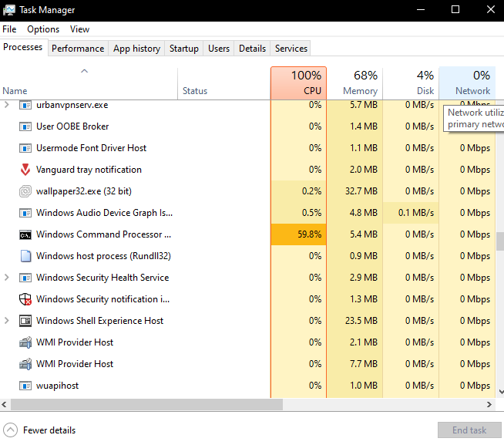Click the 7.7 MB memory cell
Image resolution: width=504 pixels, height=445 pixels.
pyautogui.click(x=354, y=364)
